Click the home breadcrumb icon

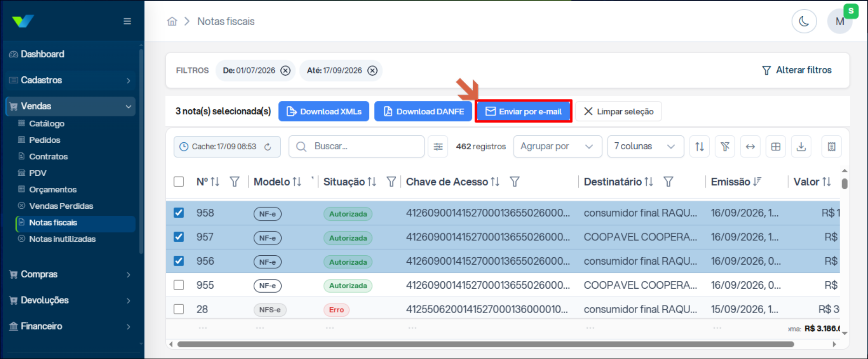tap(172, 21)
